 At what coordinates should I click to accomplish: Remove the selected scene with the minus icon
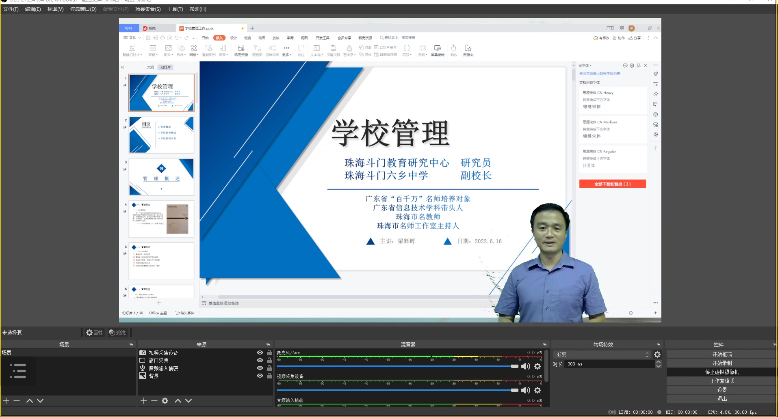coord(16,400)
